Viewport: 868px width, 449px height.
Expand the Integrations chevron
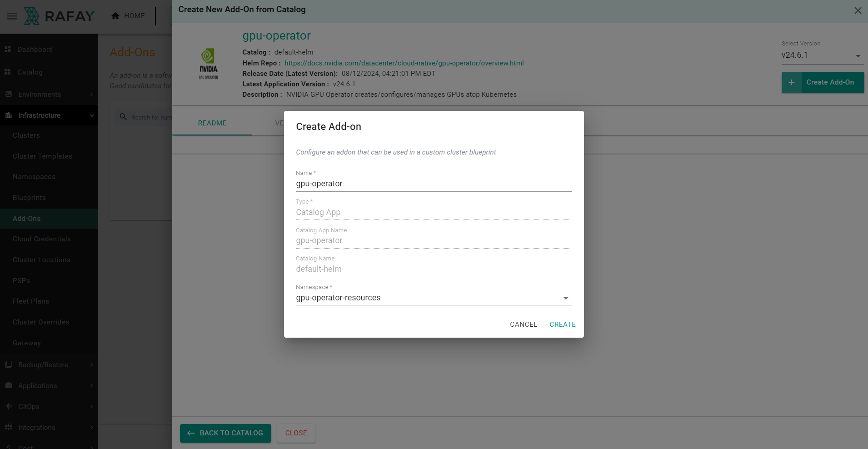point(91,428)
